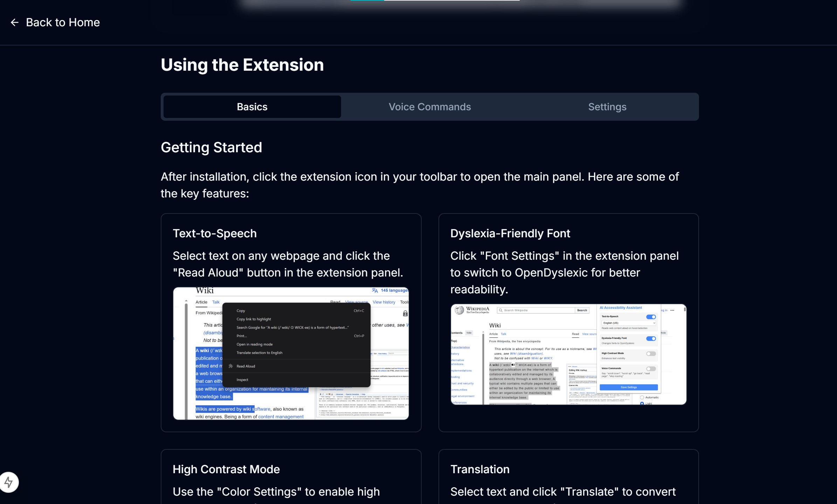The image size is (837, 504).
Task: Click the three-dots icon beside Log in
Action: [672, 310]
